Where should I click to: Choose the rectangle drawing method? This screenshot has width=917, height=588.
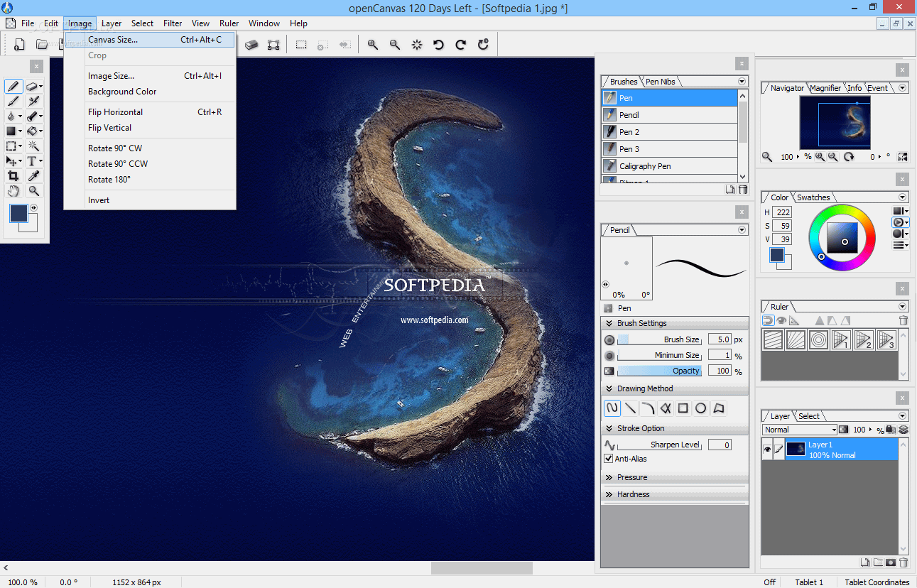tap(683, 408)
